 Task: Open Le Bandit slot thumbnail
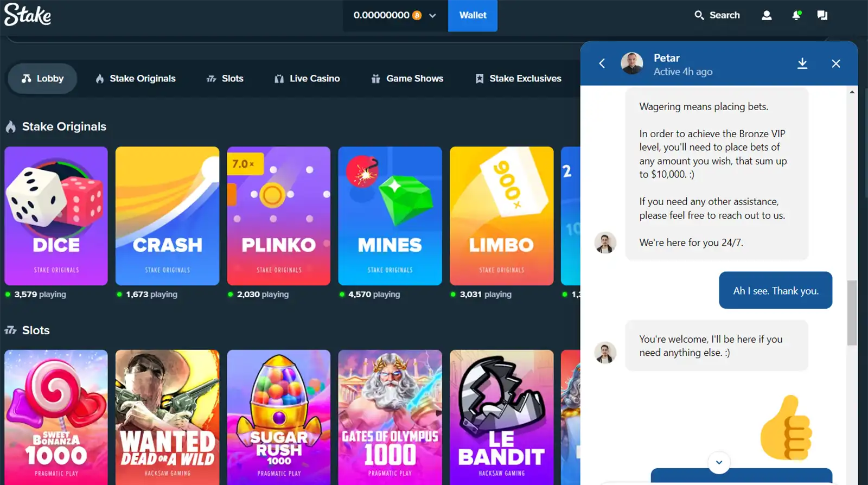(x=502, y=417)
